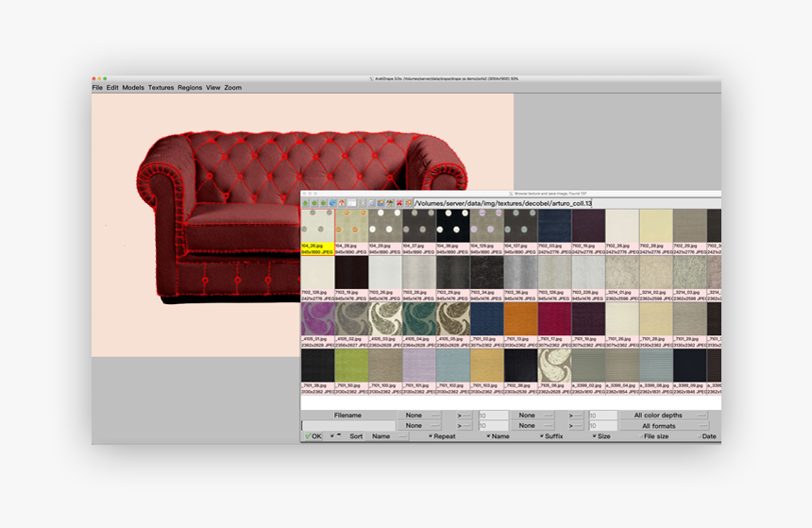The image size is (812, 528).
Task: Open the Name sort-order dropdown beside Sort
Action: 387,436
